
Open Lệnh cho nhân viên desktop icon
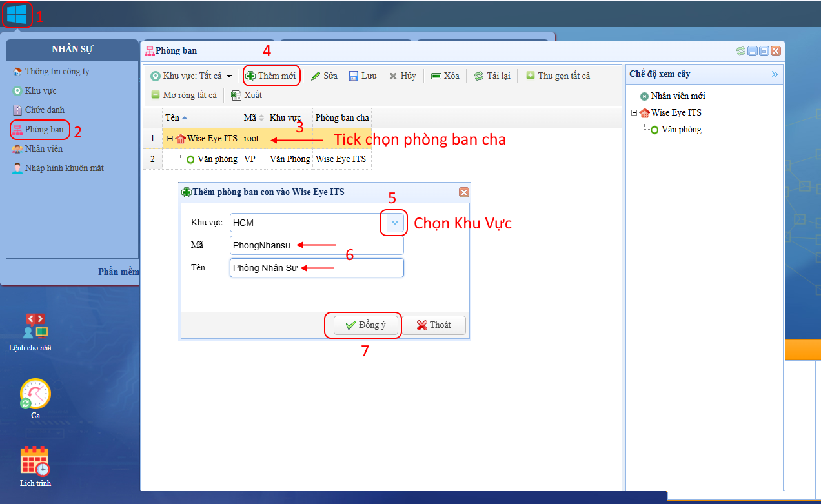point(35,327)
